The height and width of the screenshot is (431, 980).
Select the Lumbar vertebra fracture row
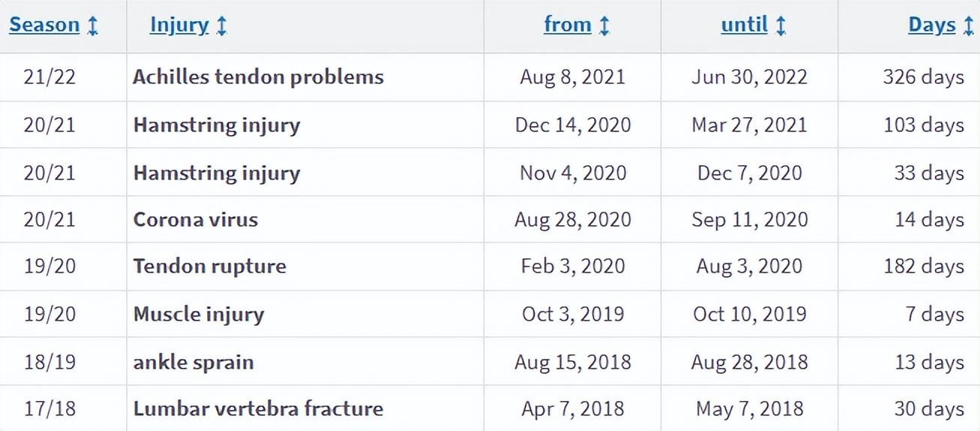(490, 408)
